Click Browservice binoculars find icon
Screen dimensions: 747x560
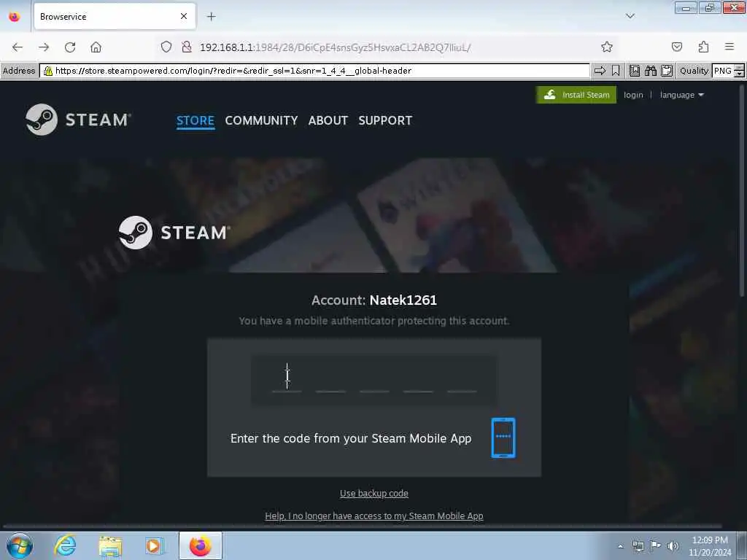point(650,71)
